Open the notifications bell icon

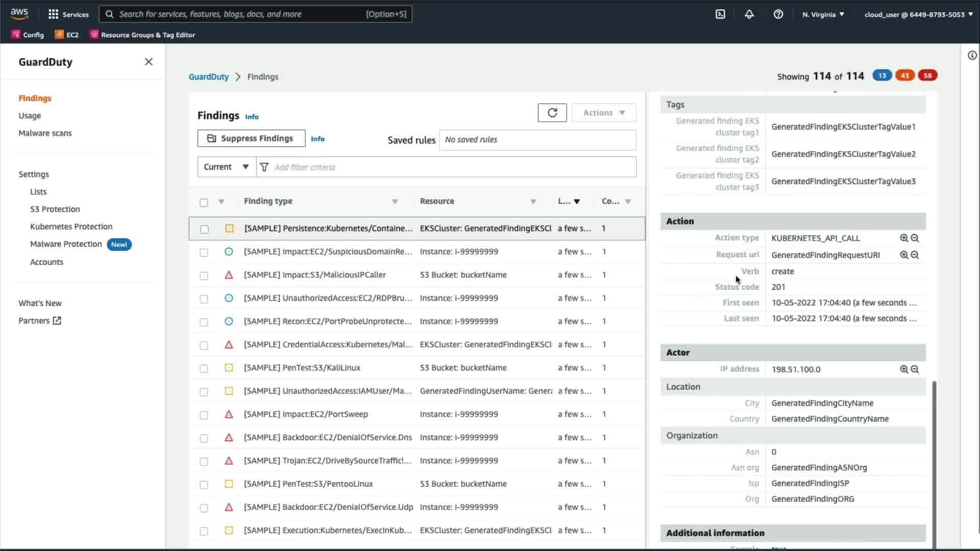(749, 14)
